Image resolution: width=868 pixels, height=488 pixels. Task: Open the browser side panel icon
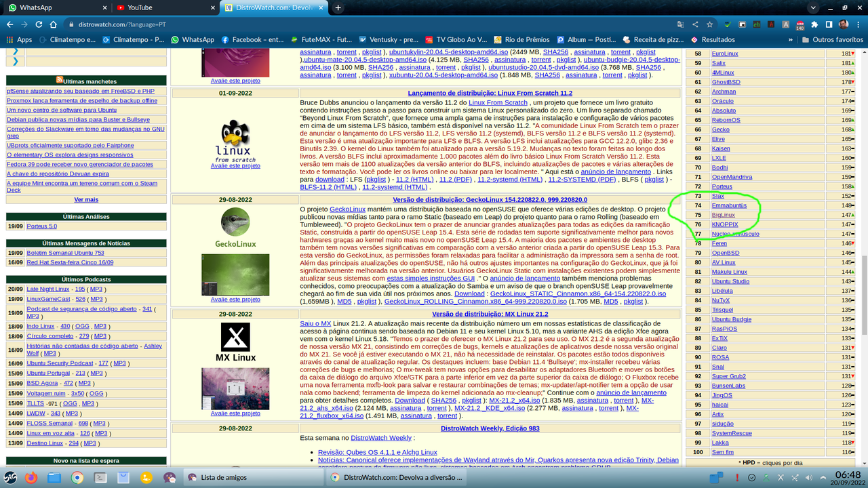pos(828,24)
